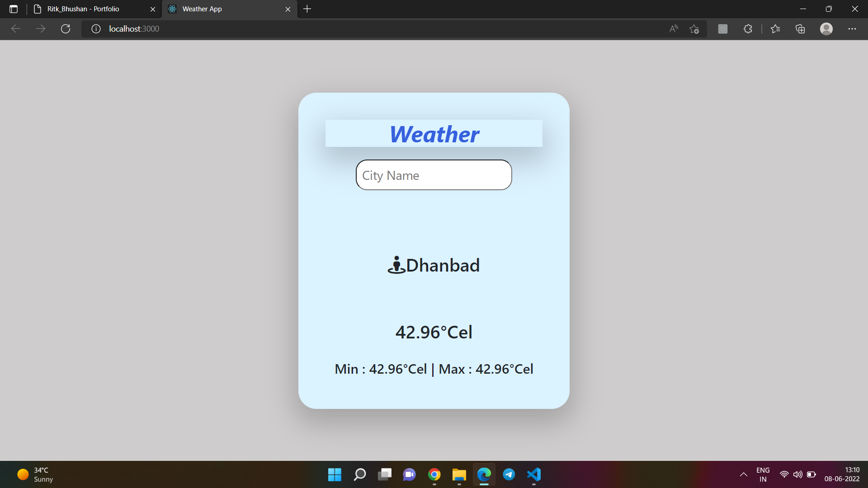Open Extensions puzzle icon
Screen dimensions: 868x488
tap(748, 29)
